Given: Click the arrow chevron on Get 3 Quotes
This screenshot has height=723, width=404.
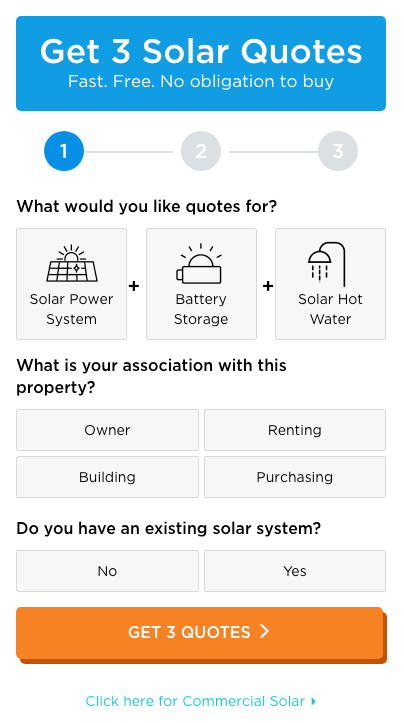Looking at the screenshot, I should coord(264,631).
